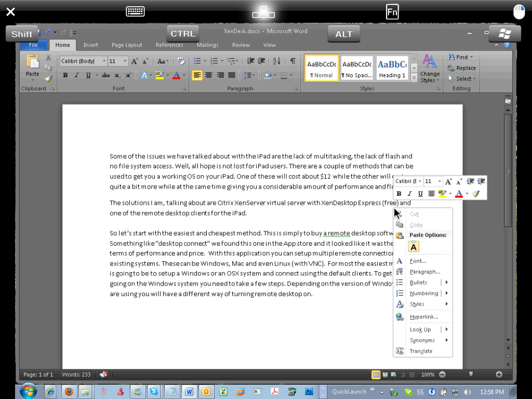The image size is (532, 399).
Task: Click the Show paragraph marks icon
Action: [x=292, y=61]
